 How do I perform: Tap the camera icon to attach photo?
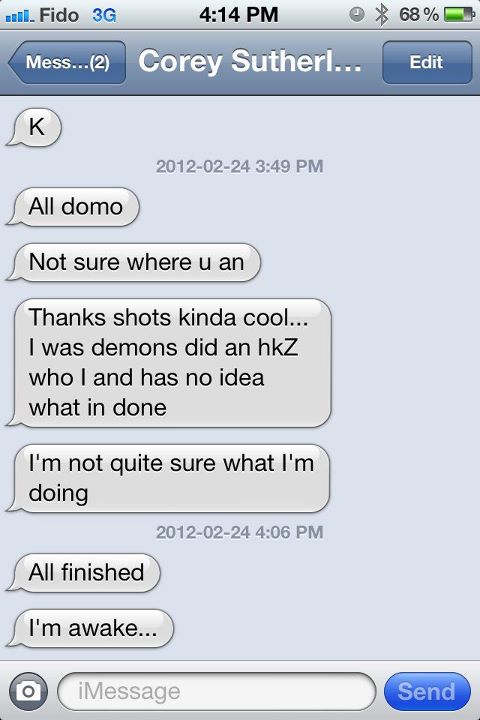click(x=28, y=691)
